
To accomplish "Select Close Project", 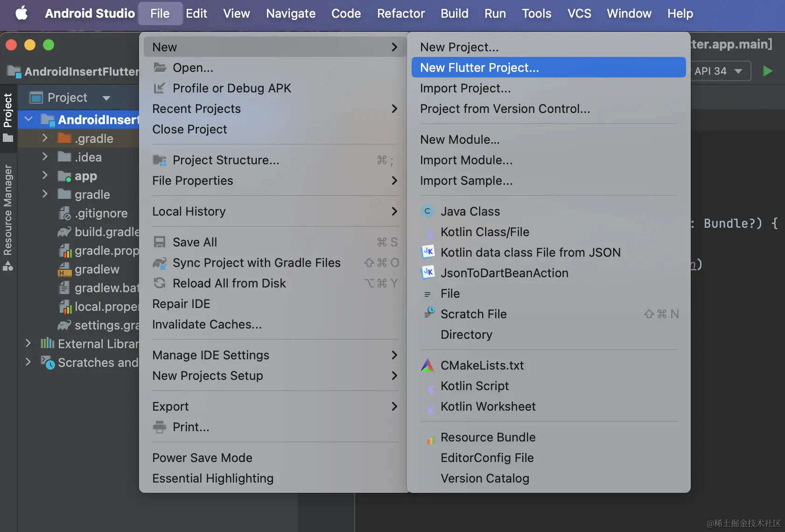I will pos(275,129).
